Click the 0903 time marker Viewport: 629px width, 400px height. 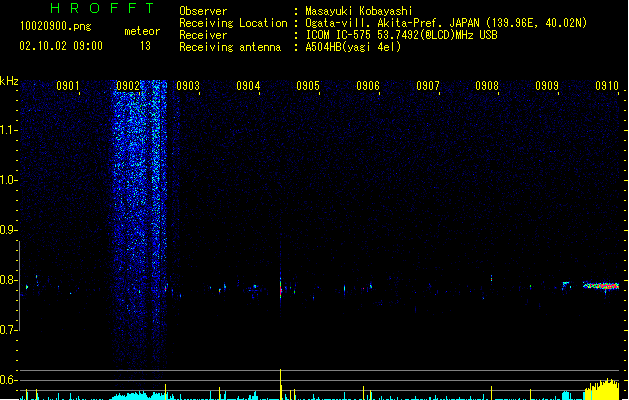tap(188, 86)
